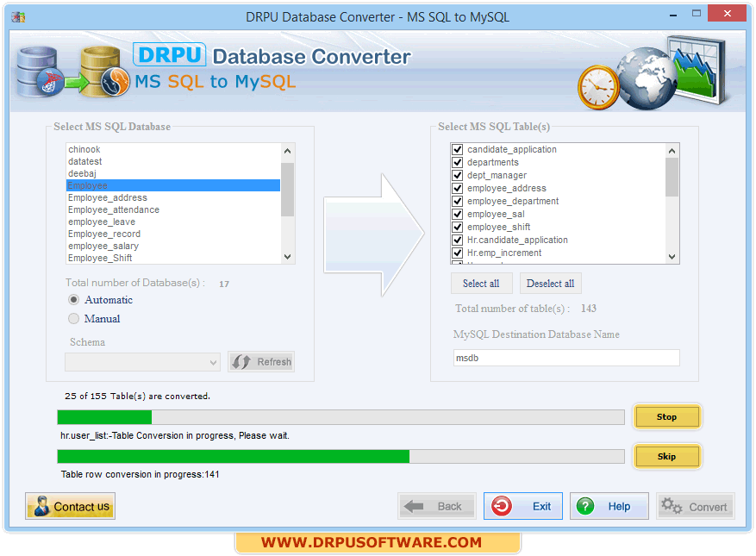The image size is (756, 556).
Task: Click the clock and globe graphic
Action: tap(652, 73)
